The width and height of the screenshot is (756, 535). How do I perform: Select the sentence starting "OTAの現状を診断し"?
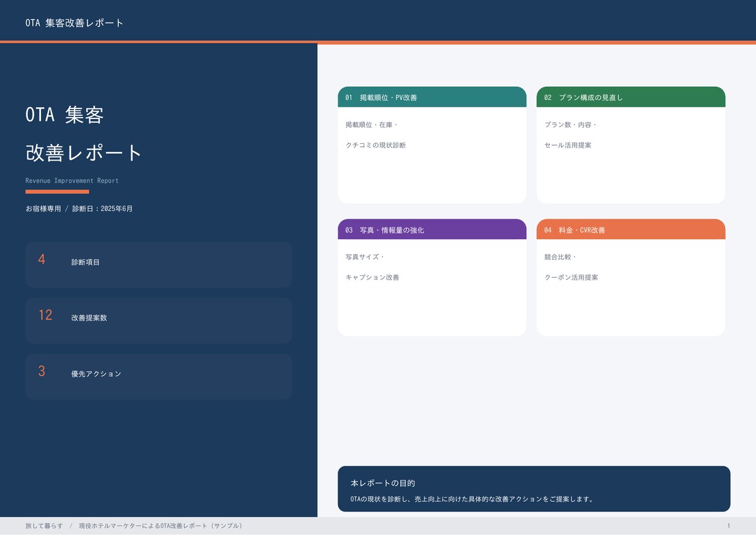472,499
